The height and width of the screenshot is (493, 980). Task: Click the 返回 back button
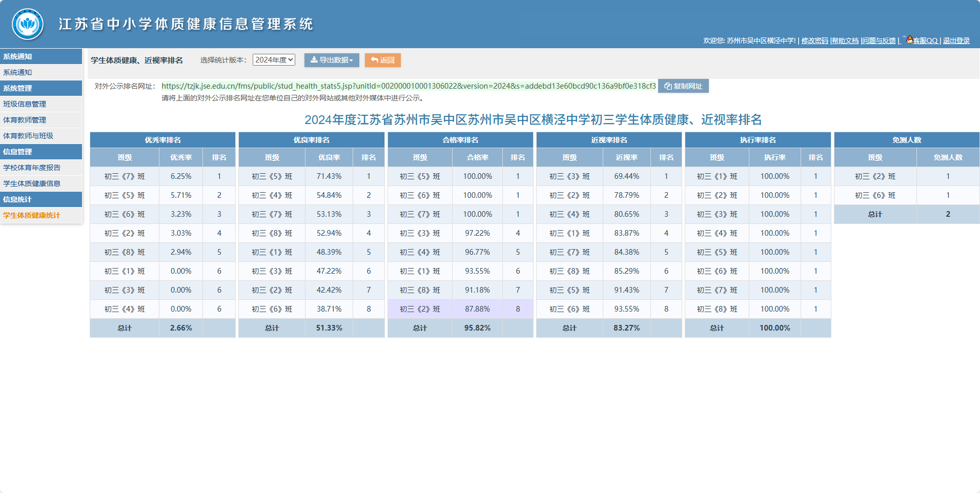382,60
